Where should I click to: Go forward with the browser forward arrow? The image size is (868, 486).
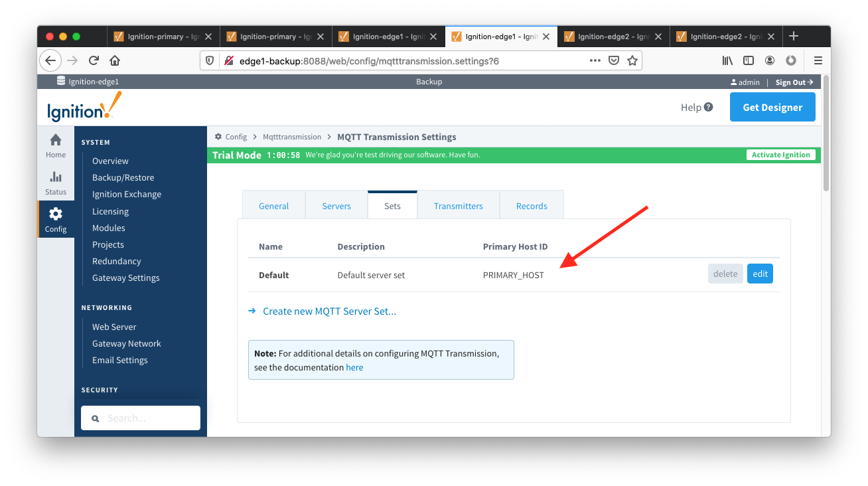[72, 60]
